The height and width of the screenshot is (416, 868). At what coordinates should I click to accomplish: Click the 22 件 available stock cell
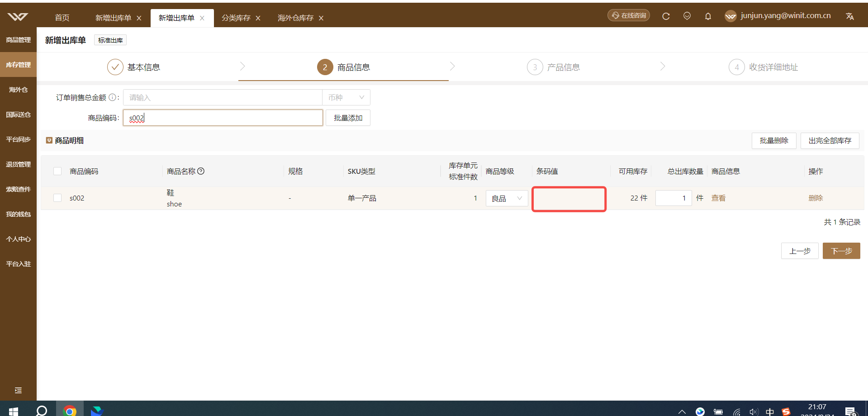tap(639, 198)
